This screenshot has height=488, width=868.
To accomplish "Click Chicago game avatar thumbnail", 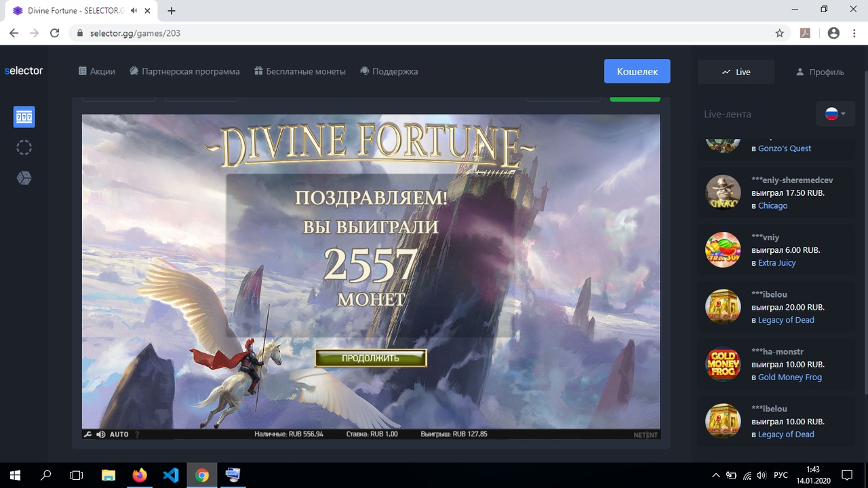I will 723,192.
